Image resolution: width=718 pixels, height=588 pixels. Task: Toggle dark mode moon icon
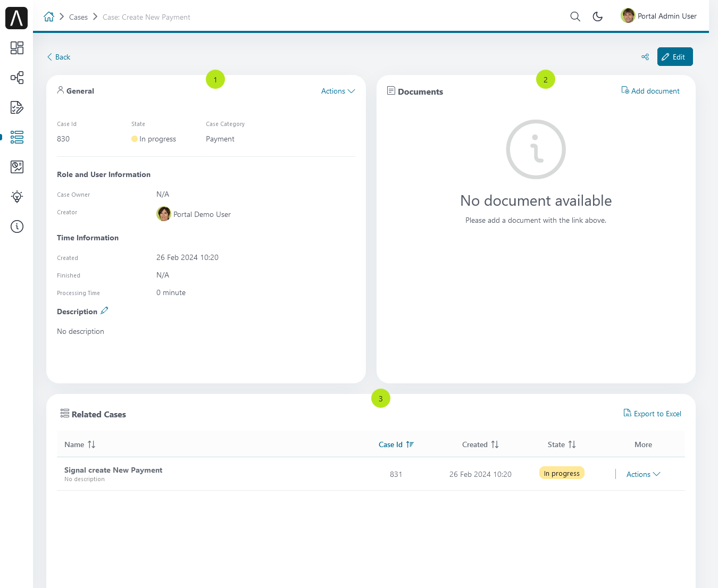[x=598, y=16]
